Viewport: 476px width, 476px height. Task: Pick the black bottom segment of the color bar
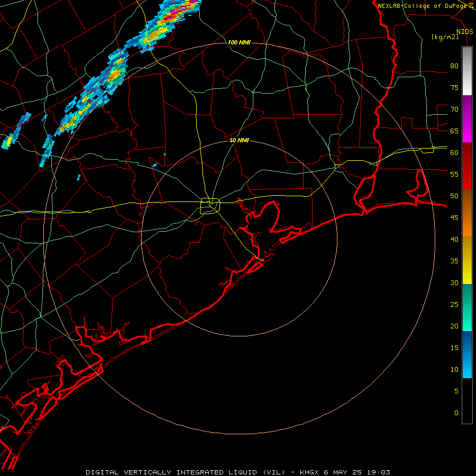(467, 401)
